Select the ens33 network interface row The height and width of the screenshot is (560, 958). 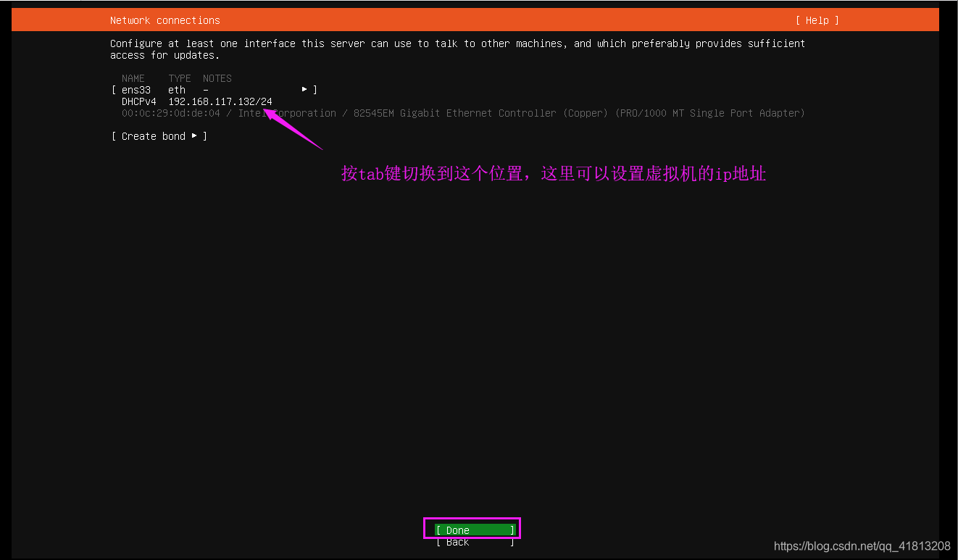(214, 90)
